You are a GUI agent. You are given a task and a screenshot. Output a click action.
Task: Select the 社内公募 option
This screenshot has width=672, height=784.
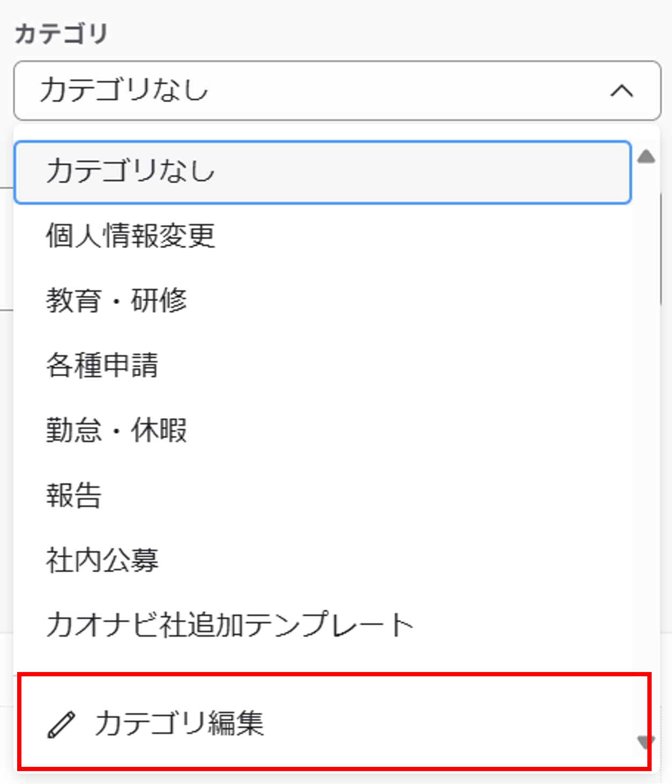click(x=323, y=561)
